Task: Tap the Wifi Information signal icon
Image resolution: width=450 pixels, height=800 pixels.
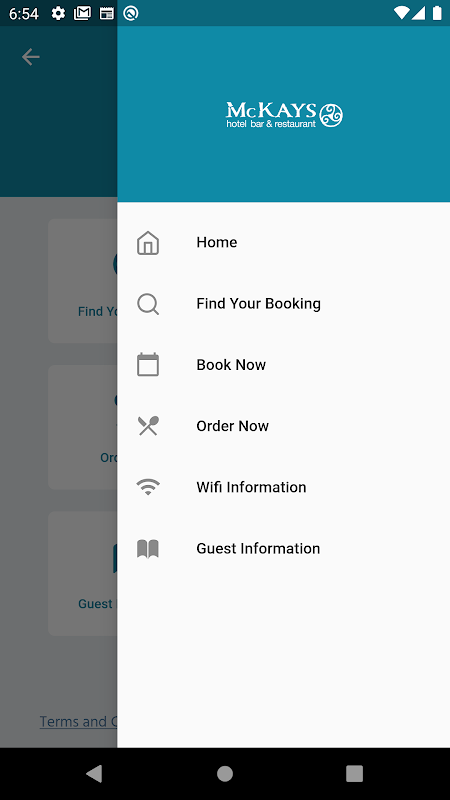Action: coord(148,487)
